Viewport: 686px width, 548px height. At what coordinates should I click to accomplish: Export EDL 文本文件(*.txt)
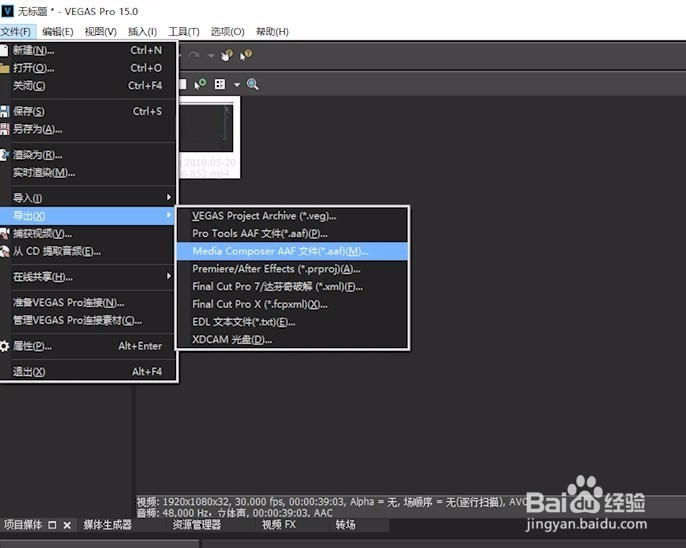pyautogui.click(x=292, y=322)
